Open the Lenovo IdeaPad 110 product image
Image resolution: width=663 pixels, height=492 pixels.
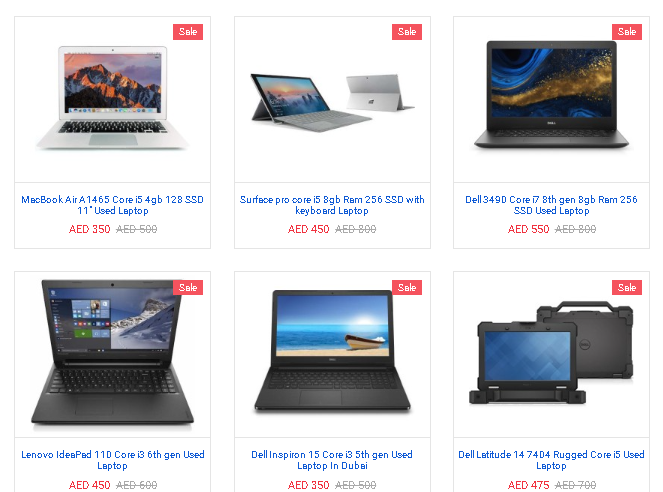point(112,353)
